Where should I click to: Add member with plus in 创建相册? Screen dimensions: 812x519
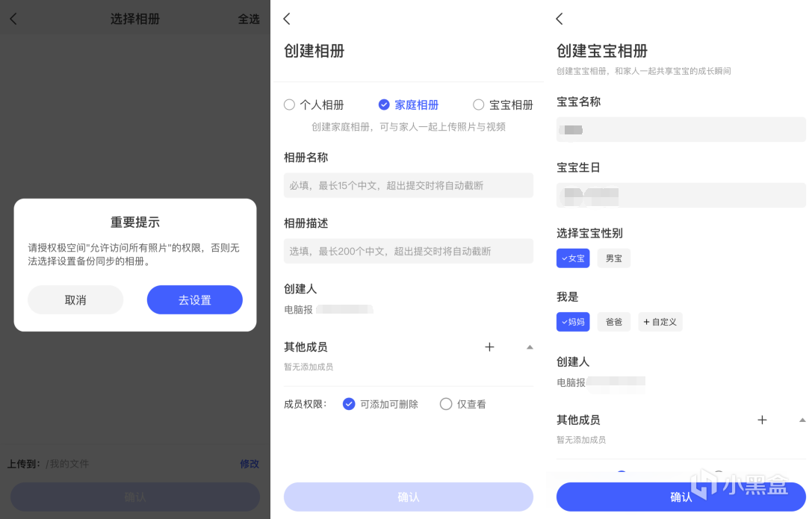pos(489,347)
